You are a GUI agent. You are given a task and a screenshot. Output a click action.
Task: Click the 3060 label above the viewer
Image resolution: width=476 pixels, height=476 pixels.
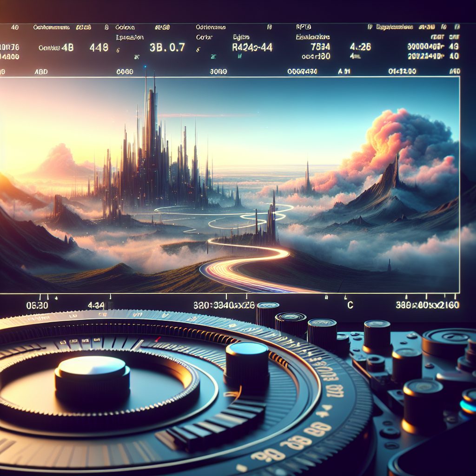click(218, 72)
